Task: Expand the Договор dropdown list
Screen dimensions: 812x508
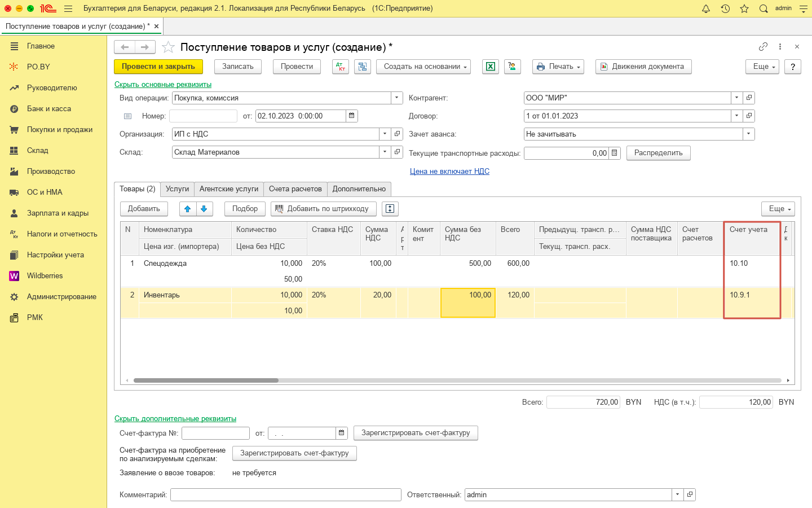Action: [x=736, y=116]
